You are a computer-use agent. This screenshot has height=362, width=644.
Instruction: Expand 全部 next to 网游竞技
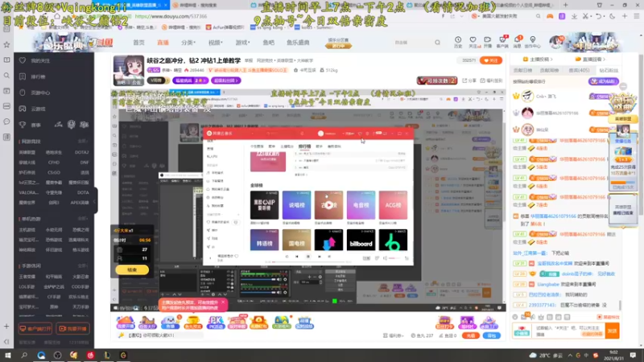pos(84,142)
